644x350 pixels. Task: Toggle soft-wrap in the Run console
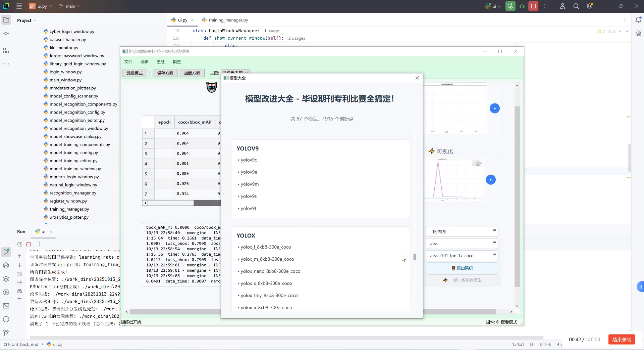coord(19,274)
